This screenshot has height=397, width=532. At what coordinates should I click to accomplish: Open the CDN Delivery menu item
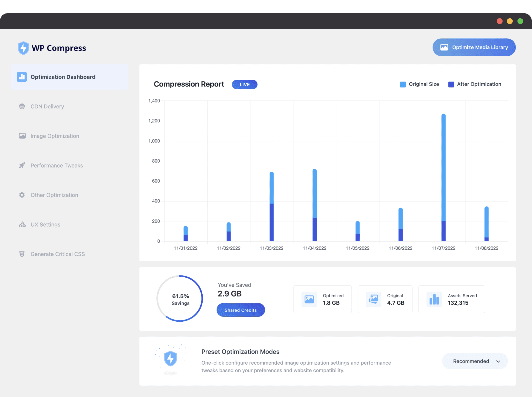(x=47, y=106)
